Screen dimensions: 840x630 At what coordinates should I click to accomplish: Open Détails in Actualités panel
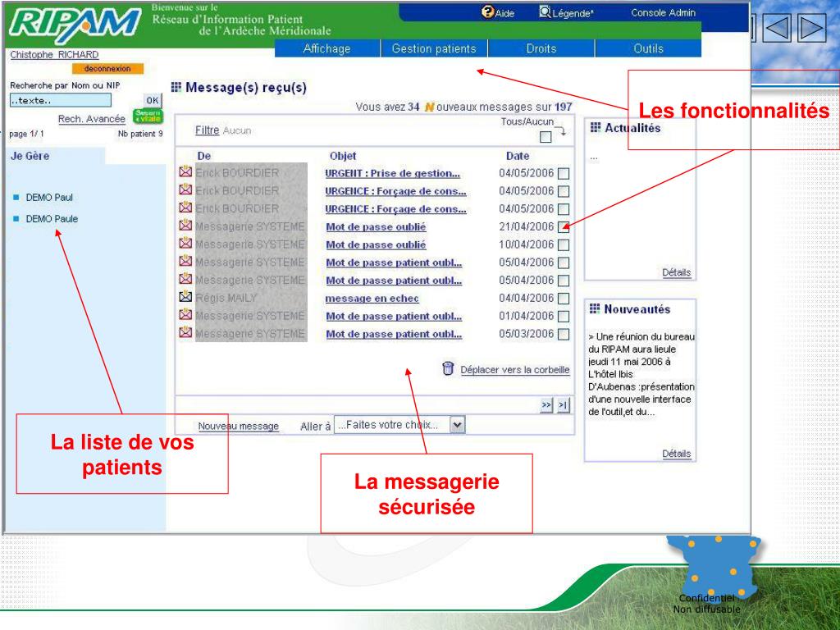[x=676, y=272]
